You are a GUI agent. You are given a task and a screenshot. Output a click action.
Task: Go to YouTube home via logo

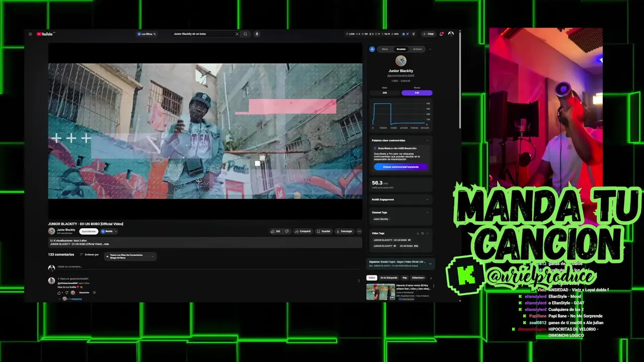click(x=45, y=34)
